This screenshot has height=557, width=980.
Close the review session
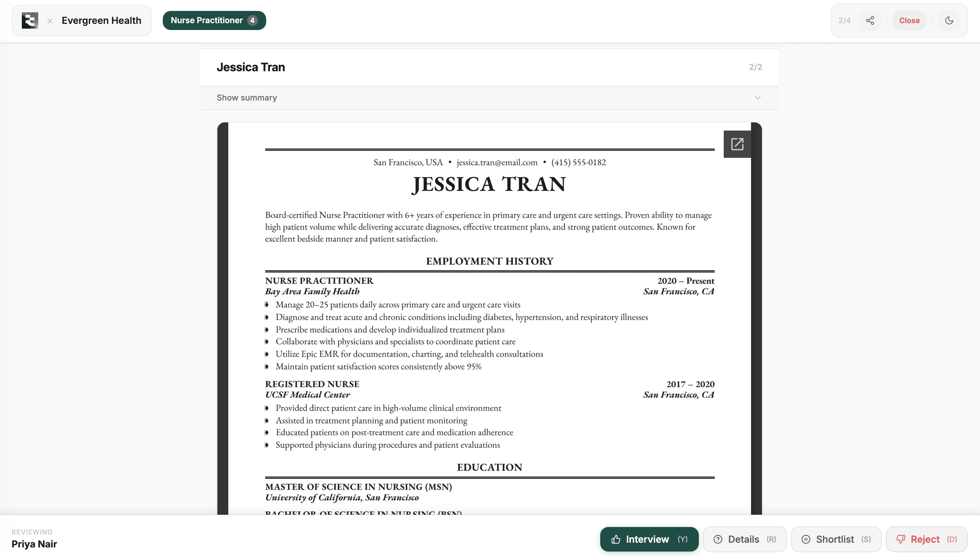click(909, 20)
